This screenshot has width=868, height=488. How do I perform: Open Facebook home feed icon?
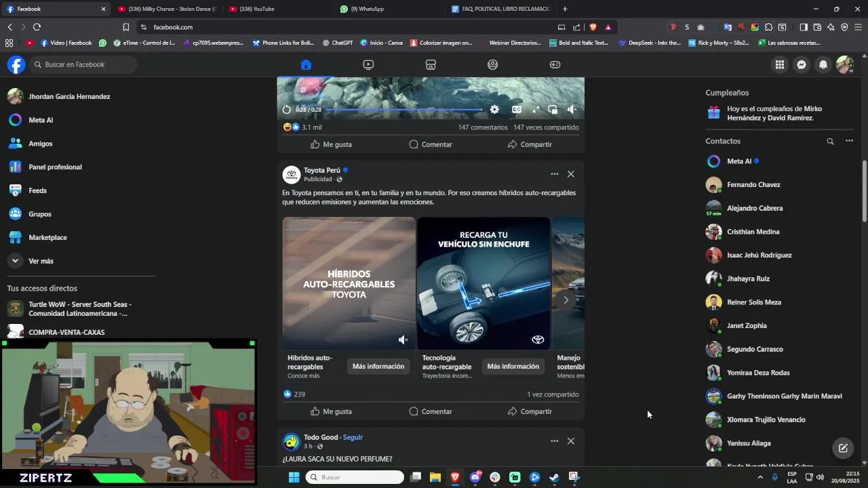pyautogui.click(x=306, y=64)
